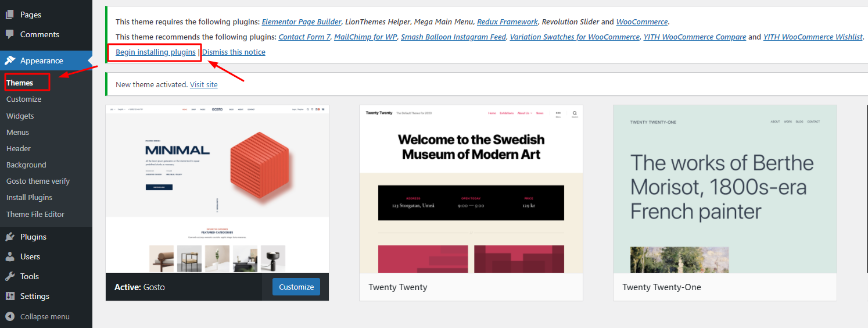Go to Widgets submenu
The image size is (868, 328).
(20, 116)
